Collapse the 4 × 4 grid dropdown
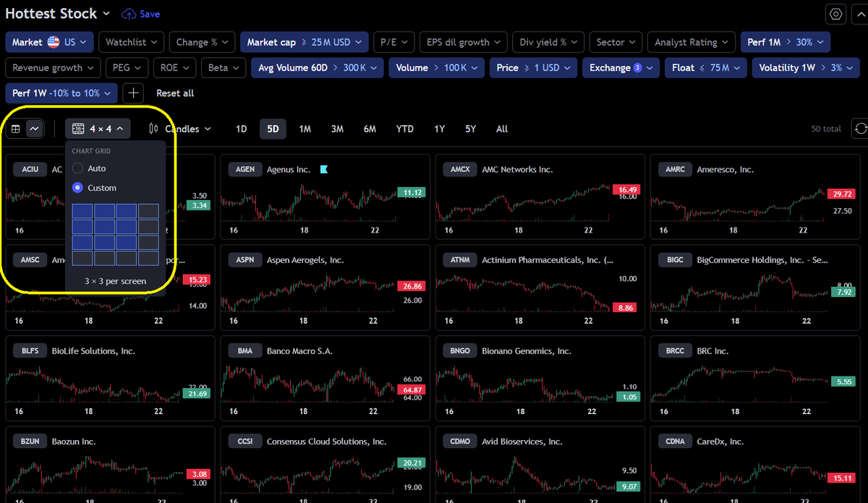This screenshot has height=503, width=868. [x=98, y=129]
